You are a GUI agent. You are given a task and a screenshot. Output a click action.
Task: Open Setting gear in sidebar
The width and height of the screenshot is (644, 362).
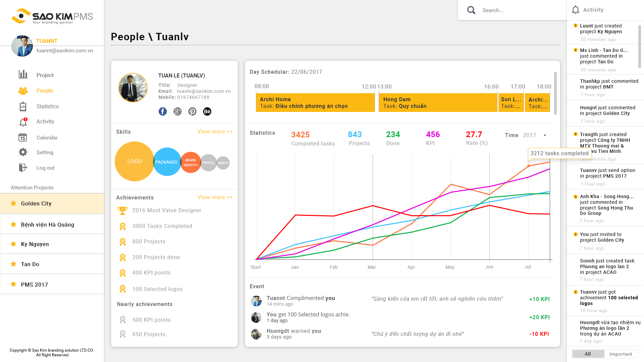click(23, 152)
